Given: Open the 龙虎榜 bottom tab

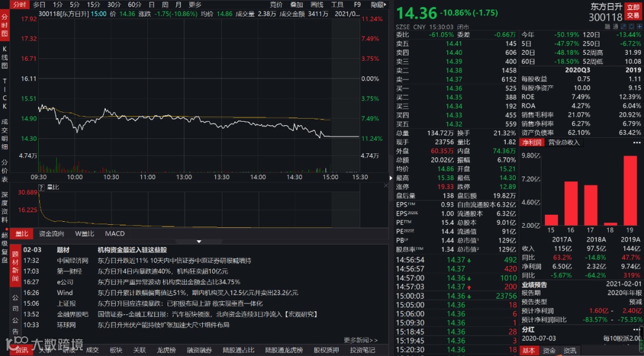Looking at the screenshot, I should pos(166,350).
